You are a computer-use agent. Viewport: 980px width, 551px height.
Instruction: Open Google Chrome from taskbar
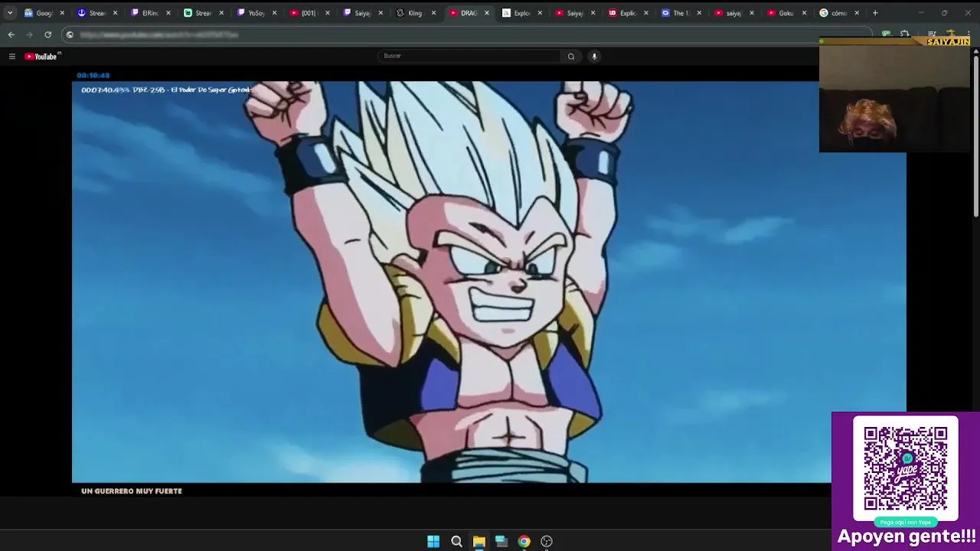(x=524, y=541)
